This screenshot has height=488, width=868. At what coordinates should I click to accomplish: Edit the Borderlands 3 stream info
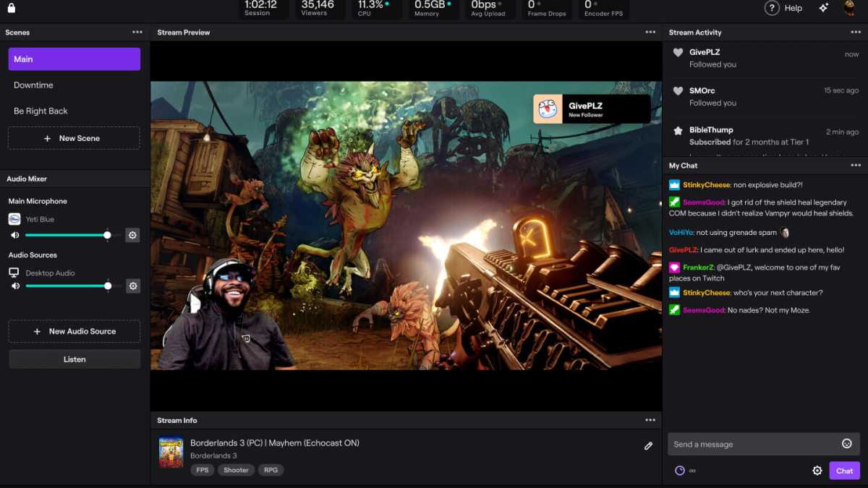(649, 446)
